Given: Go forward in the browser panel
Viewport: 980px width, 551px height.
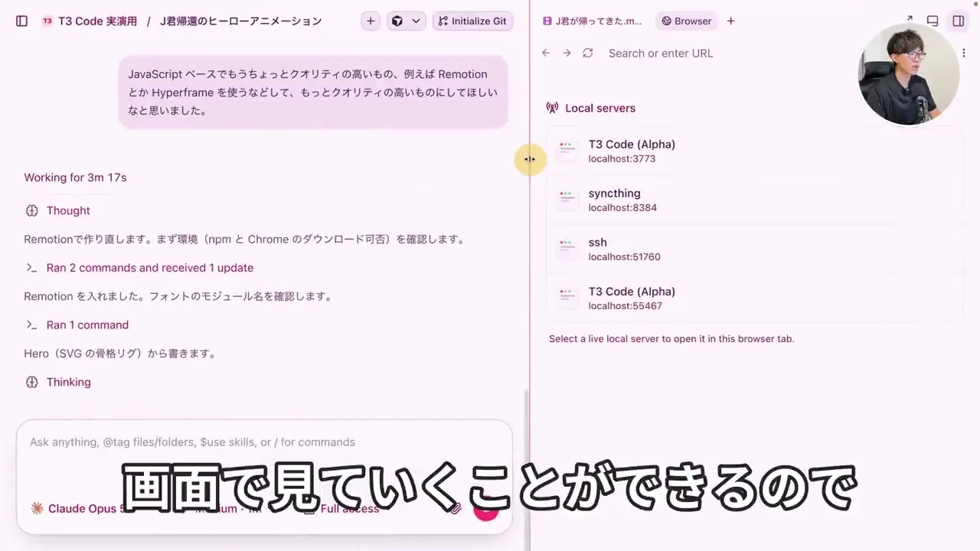Looking at the screenshot, I should pos(567,53).
